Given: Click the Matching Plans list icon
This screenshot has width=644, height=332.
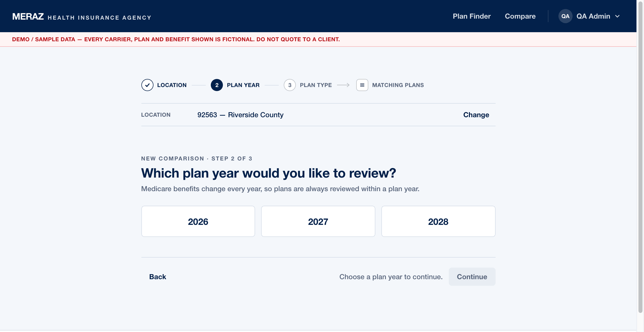Looking at the screenshot, I should pyautogui.click(x=362, y=85).
